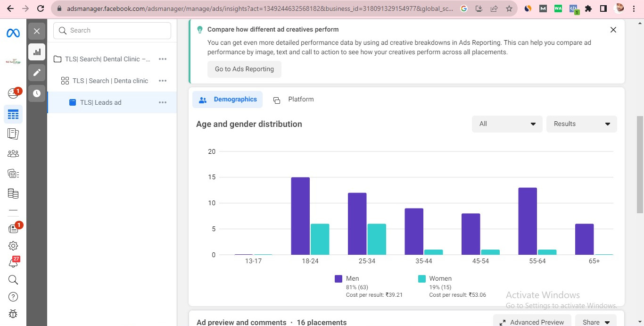
Task: Select the pencil edit icon
Action: [37, 73]
